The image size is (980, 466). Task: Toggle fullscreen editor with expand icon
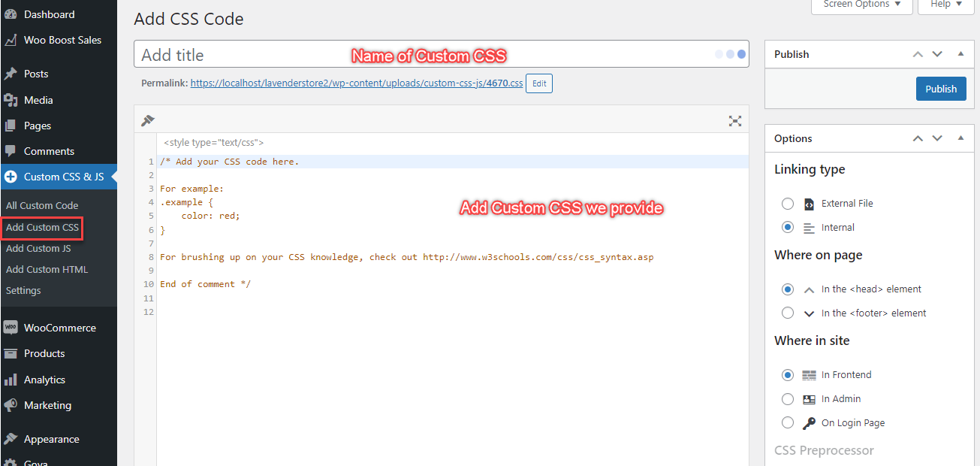735,121
